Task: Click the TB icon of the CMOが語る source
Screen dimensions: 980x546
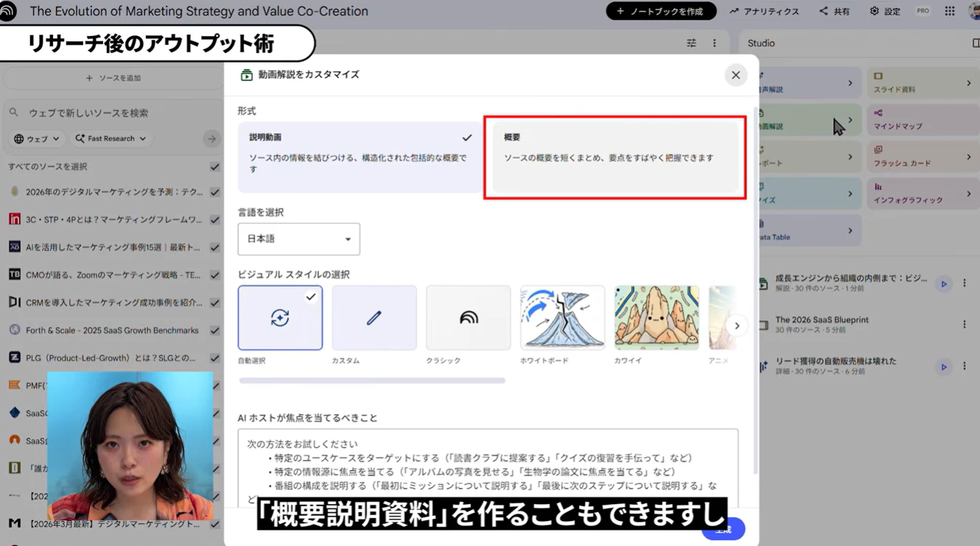Action: (14, 275)
